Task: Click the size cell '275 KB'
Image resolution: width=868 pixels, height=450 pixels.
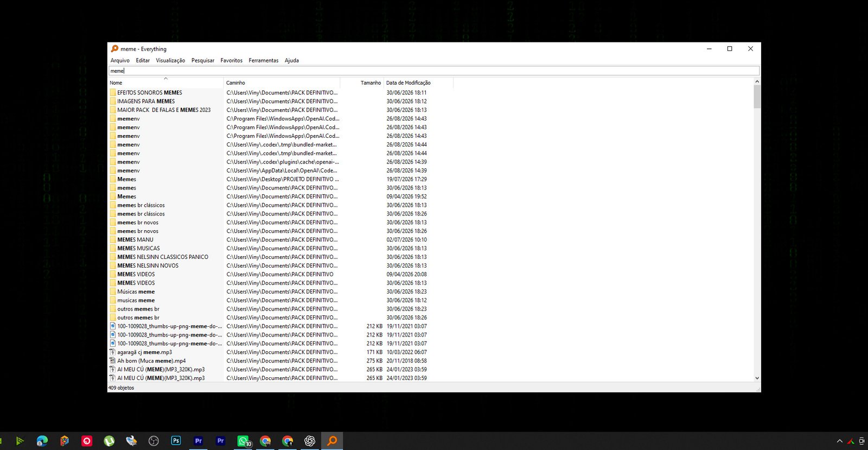Action: (374, 361)
